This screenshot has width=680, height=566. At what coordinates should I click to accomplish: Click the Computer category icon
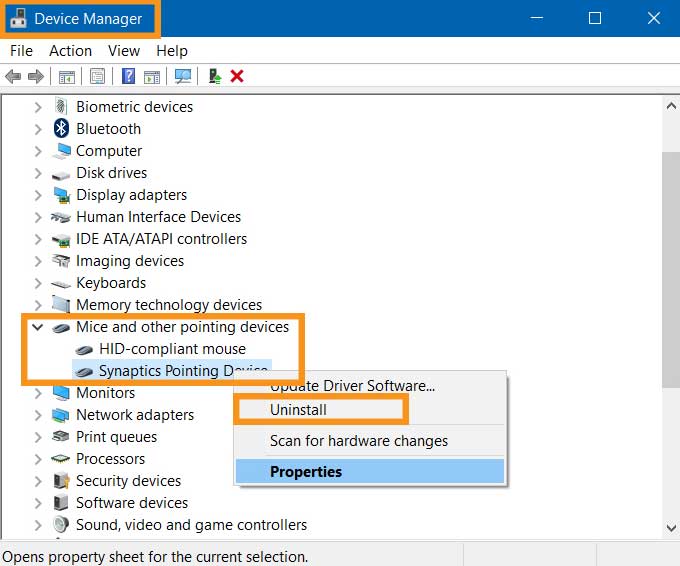(61, 151)
